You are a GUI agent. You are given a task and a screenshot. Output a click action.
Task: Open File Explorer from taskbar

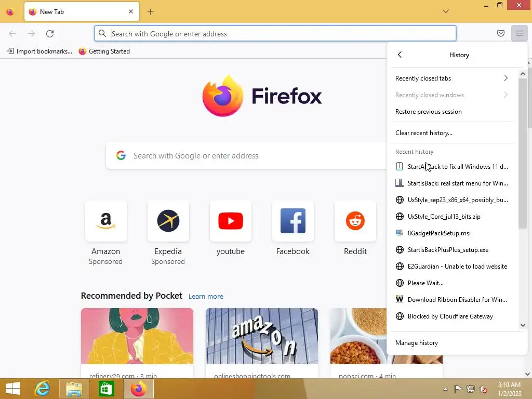click(74, 389)
